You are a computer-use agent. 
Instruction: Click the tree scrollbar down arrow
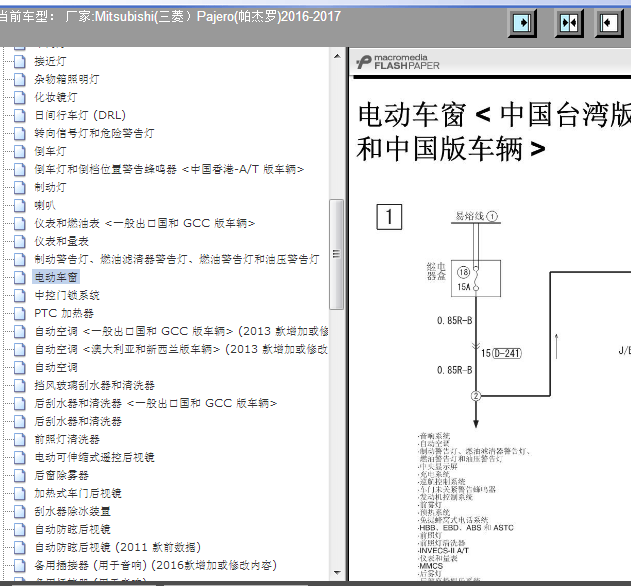(x=337, y=572)
